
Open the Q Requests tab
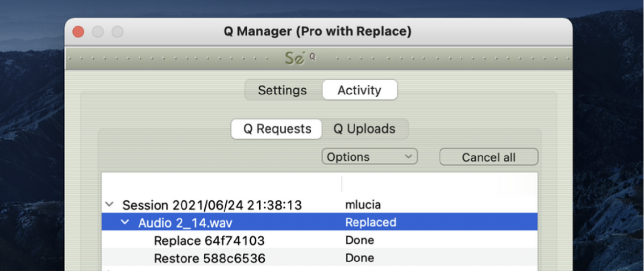277,129
